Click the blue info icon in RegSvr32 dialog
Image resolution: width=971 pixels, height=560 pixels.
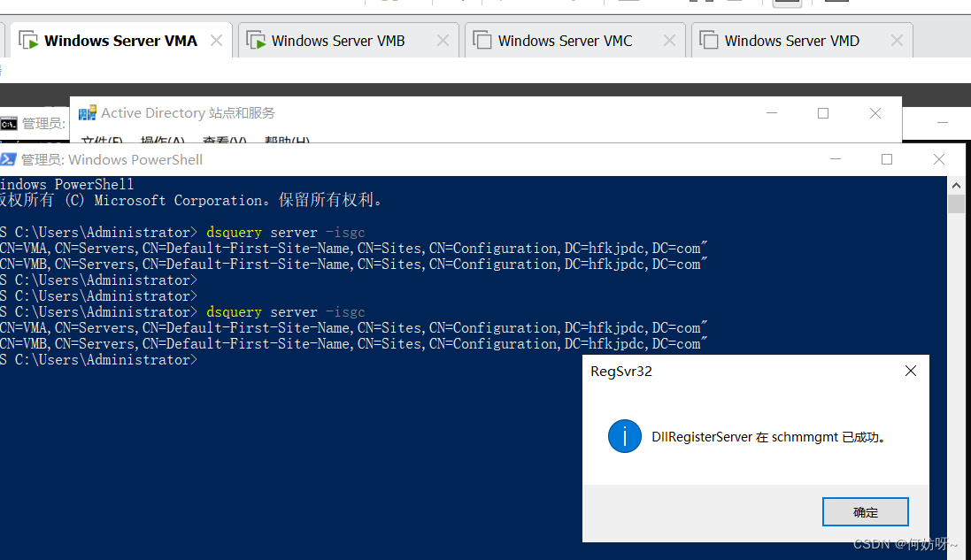(x=625, y=436)
